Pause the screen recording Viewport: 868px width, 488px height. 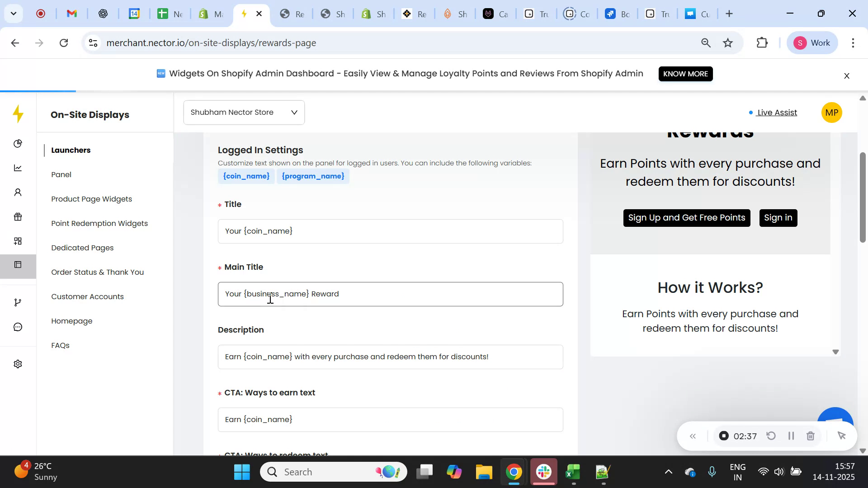coord(791,436)
